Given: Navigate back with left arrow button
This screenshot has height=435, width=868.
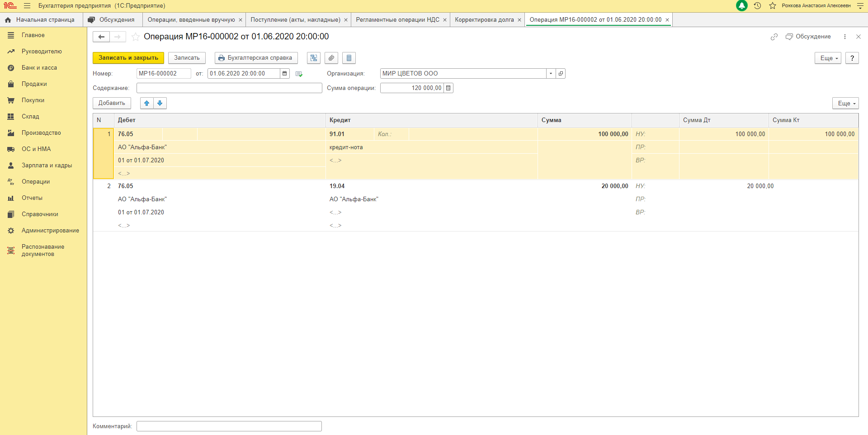Looking at the screenshot, I should coord(101,37).
